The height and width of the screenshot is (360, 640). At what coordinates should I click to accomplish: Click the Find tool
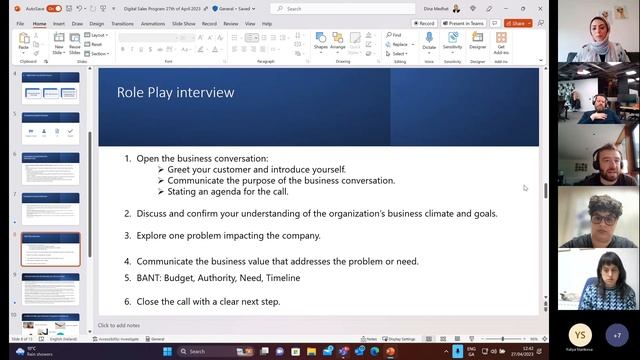point(394,35)
